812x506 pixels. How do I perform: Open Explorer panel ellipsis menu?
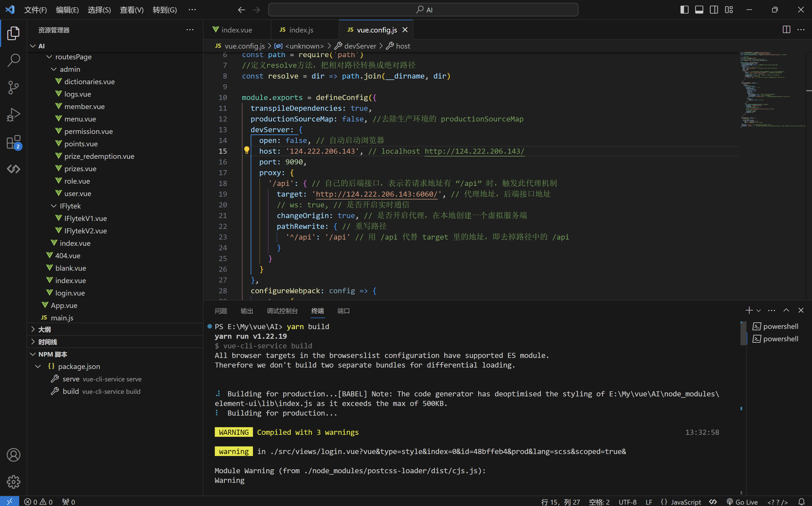[190, 30]
